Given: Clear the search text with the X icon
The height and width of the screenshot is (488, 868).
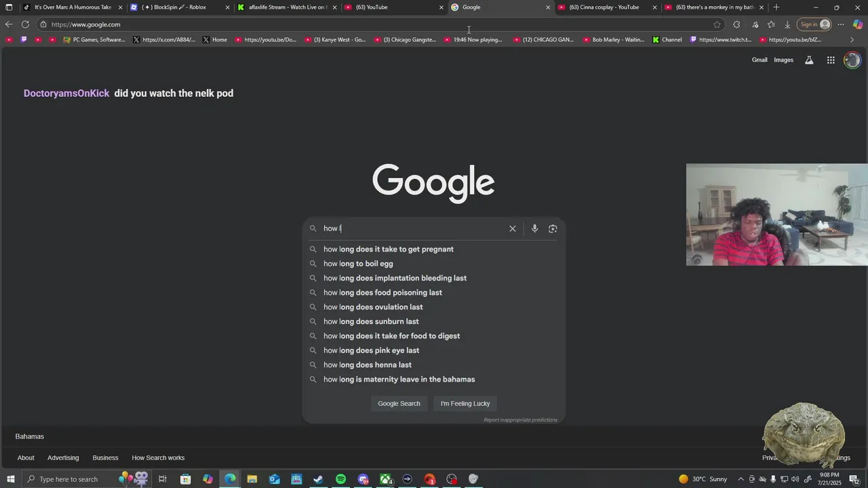Looking at the screenshot, I should tap(513, 228).
